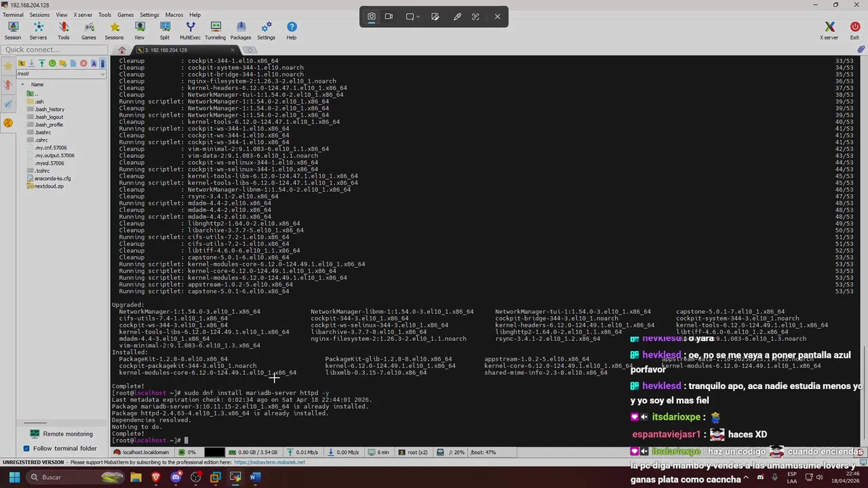
Task: Open the Tunneling toolbar icon
Action: (x=215, y=30)
